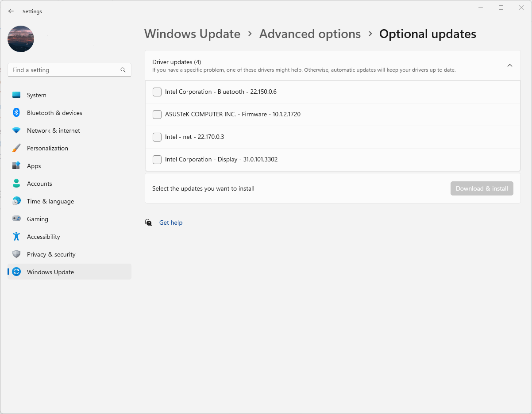Minimize the Settings window

pos(481,8)
